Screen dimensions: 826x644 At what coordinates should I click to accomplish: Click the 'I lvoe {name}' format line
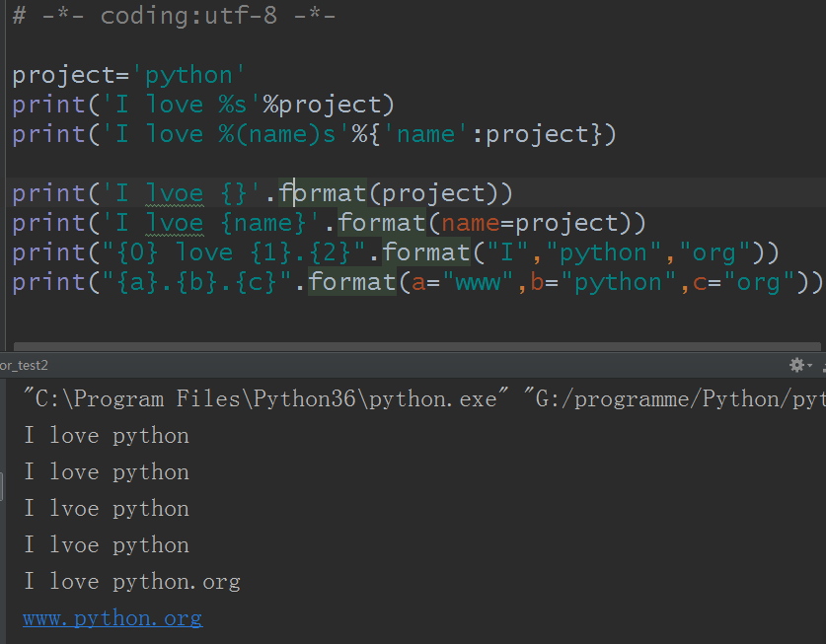[x=329, y=223]
